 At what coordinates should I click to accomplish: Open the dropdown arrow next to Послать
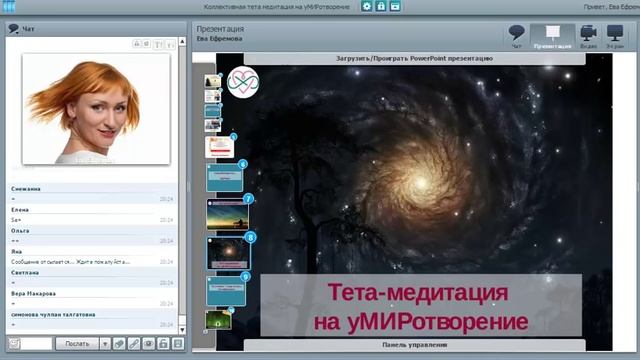pyautogui.click(x=105, y=344)
